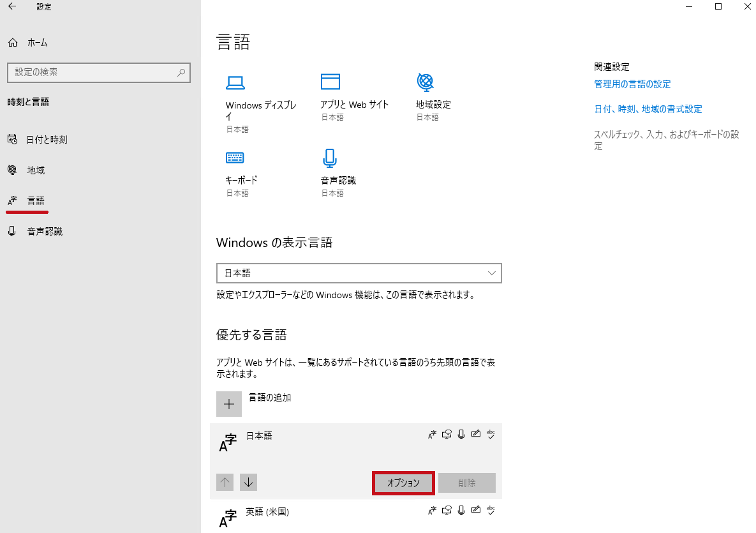Move 日本語 up with arrow button
The width and height of the screenshot is (756, 533).
click(225, 482)
